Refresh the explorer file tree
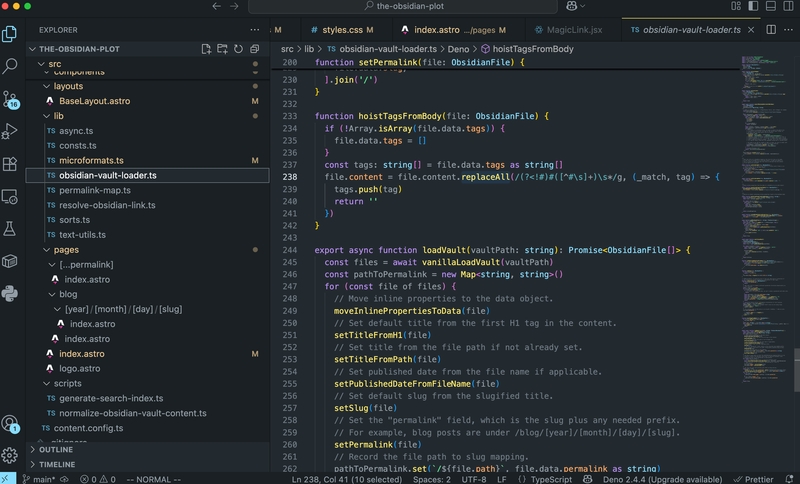 click(238, 48)
